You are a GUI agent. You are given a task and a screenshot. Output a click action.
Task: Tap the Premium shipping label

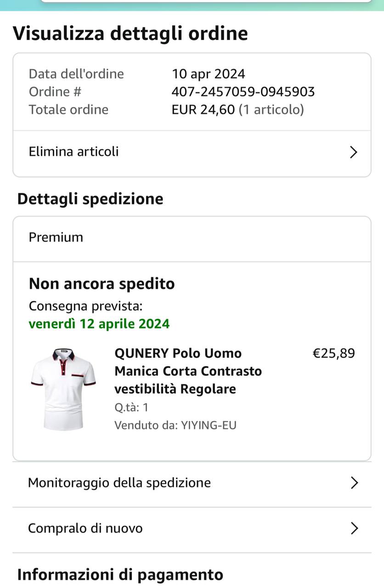pos(56,237)
